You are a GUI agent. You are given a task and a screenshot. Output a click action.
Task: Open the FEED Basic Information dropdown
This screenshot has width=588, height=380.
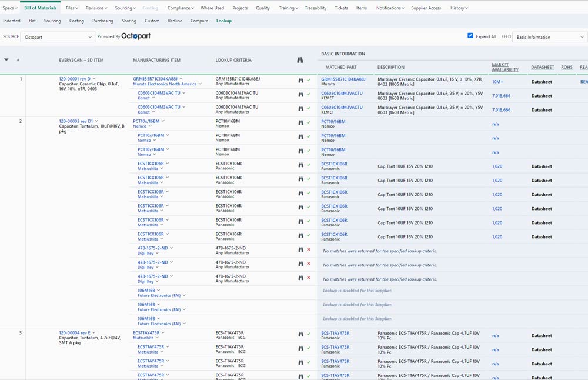click(x=550, y=36)
